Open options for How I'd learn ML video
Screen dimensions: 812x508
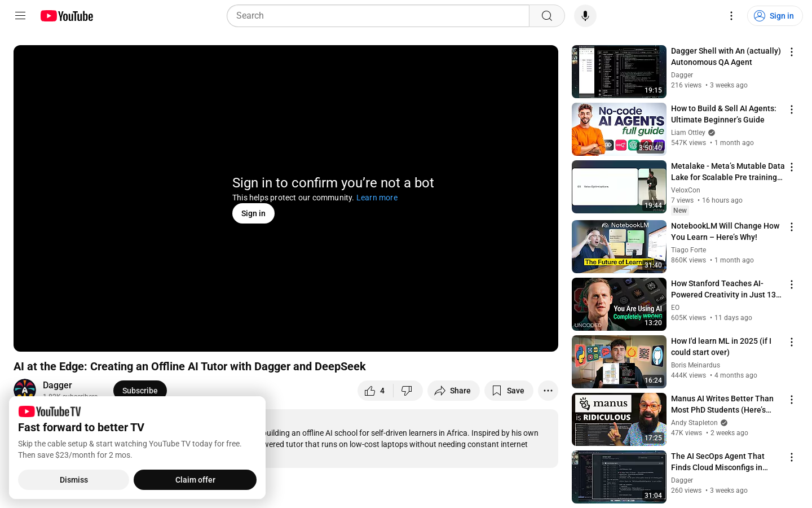point(792,342)
